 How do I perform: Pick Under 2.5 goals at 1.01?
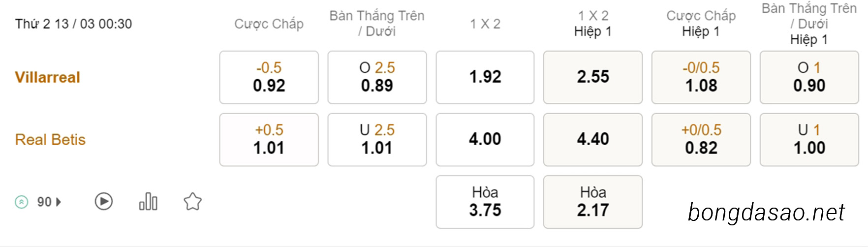click(377, 140)
